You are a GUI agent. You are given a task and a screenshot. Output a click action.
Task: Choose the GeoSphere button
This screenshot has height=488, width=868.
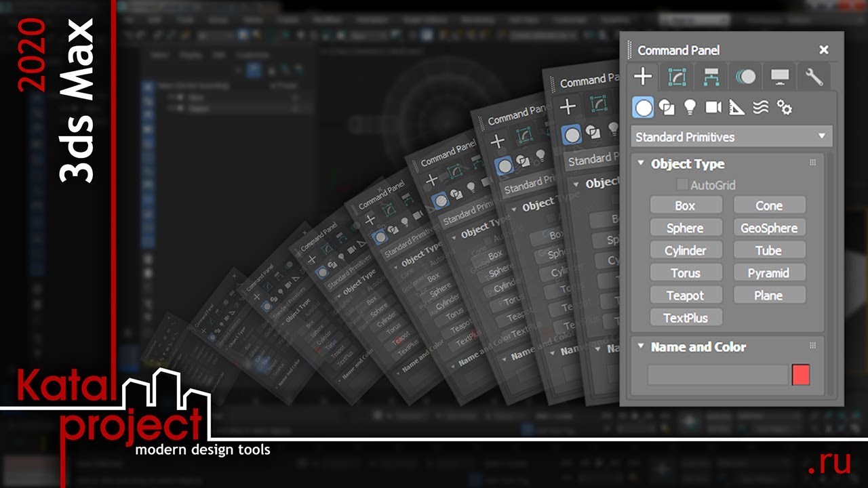point(769,228)
